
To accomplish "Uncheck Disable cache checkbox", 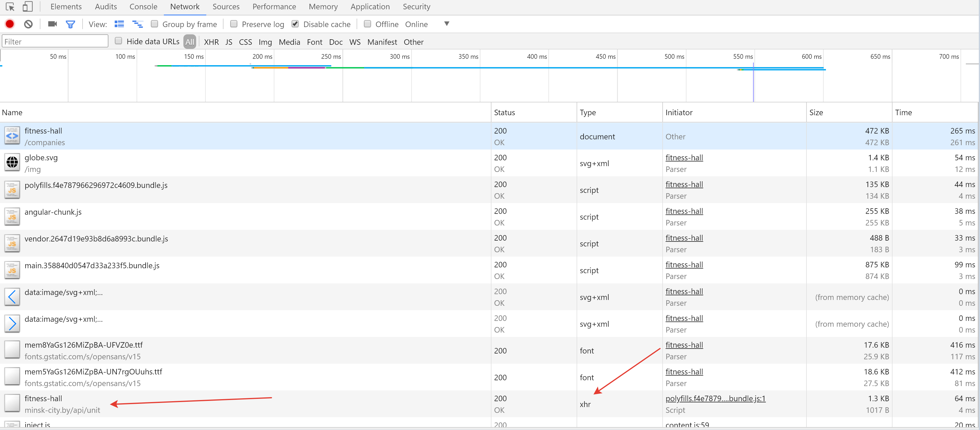I will coord(295,24).
